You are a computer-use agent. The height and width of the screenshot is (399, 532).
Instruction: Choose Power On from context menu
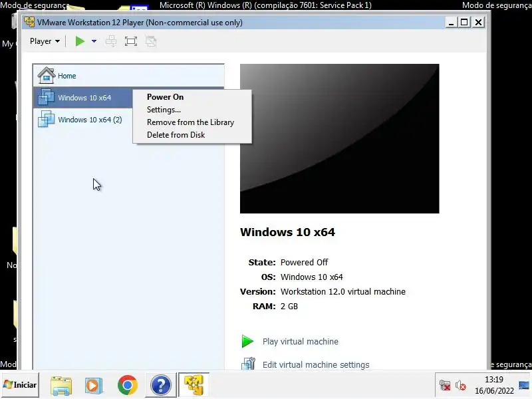(165, 97)
